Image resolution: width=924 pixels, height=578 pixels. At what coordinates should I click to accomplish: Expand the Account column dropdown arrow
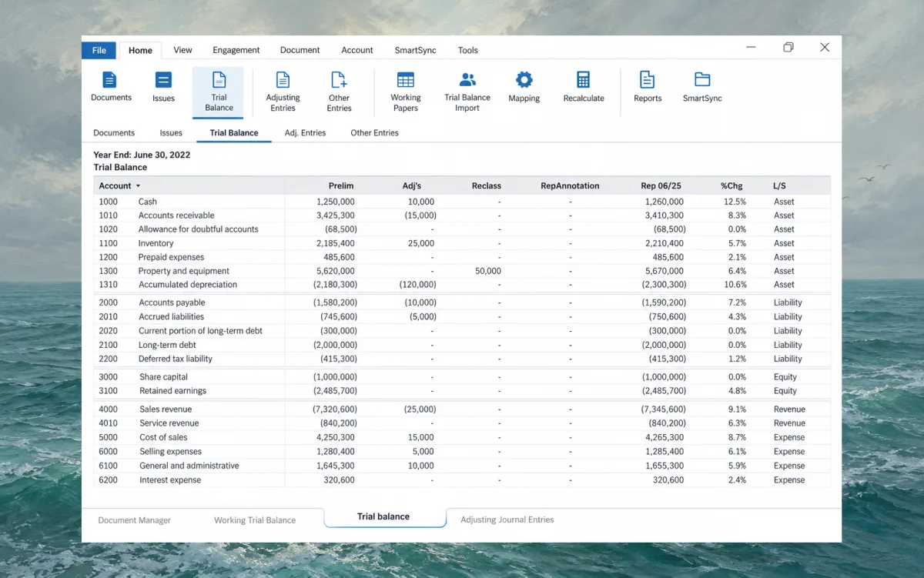(139, 186)
